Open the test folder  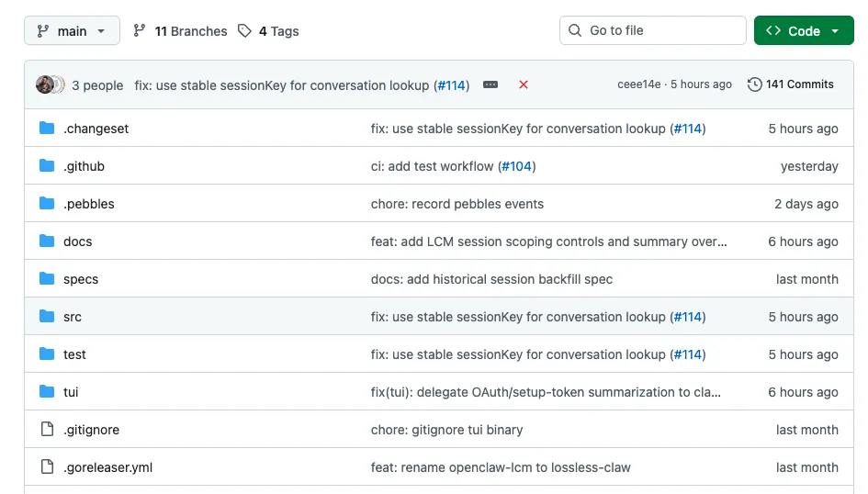74,354
